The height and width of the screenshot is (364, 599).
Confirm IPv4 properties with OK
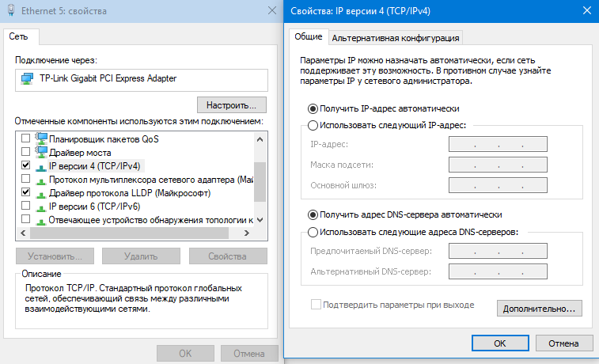pyautogui.click(x=499, y=343)
